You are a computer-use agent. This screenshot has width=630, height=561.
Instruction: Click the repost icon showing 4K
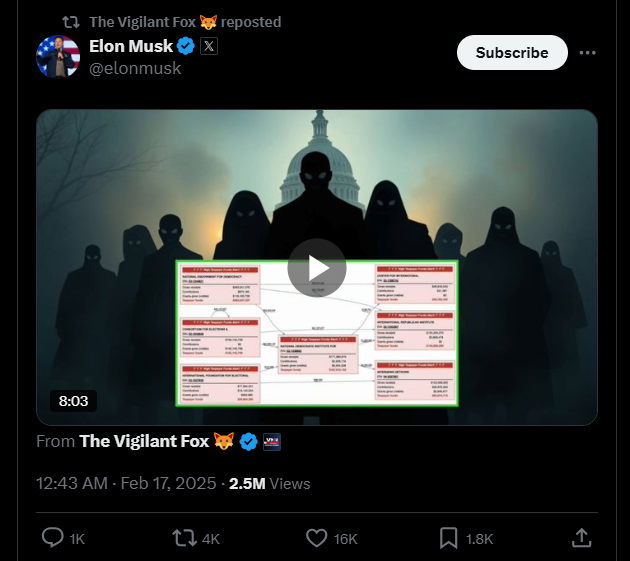[184, 538]
